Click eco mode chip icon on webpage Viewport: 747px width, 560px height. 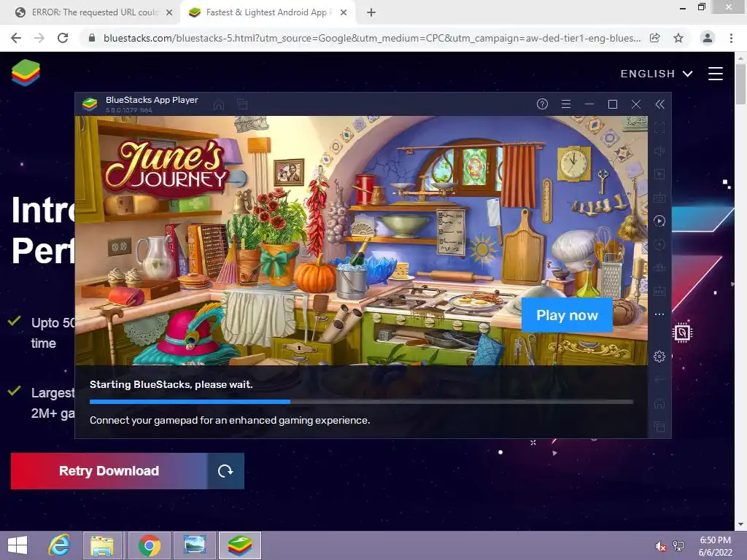click(682, 332)
